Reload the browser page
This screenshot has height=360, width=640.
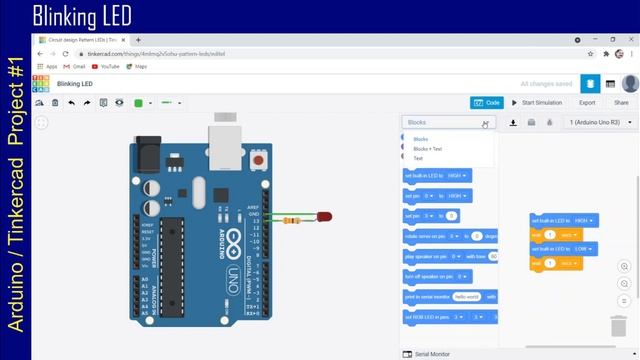pos(65,54)
